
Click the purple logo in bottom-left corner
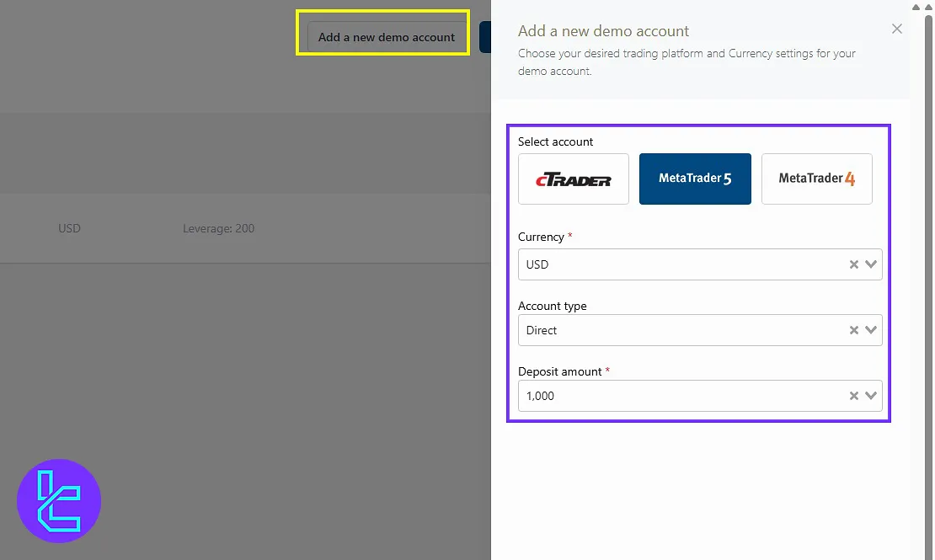coord(59,502)
